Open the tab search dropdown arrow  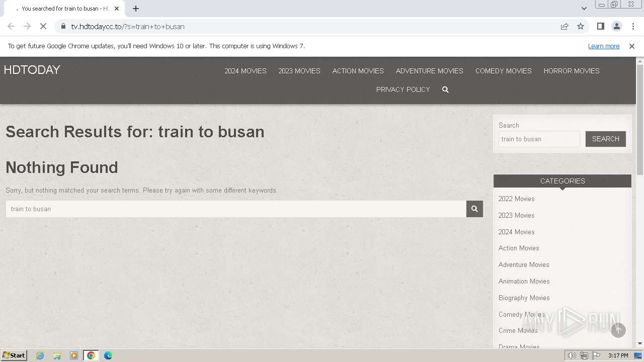(x=584, y=9)
